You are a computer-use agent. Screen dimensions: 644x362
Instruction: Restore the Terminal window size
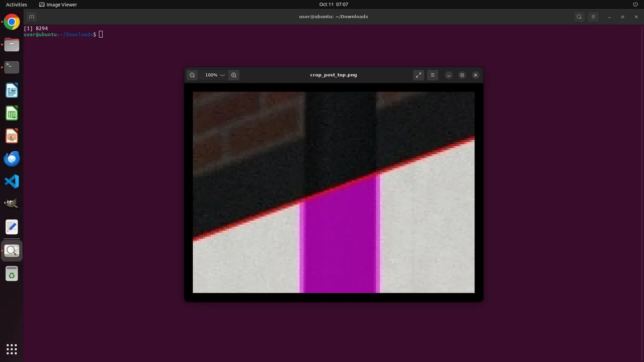(x=623, y=17)
